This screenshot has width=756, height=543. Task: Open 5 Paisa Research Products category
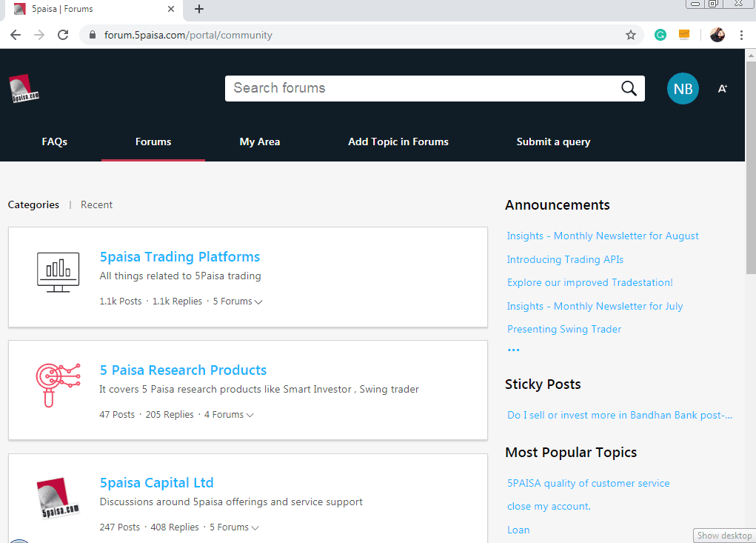(183, 370)
